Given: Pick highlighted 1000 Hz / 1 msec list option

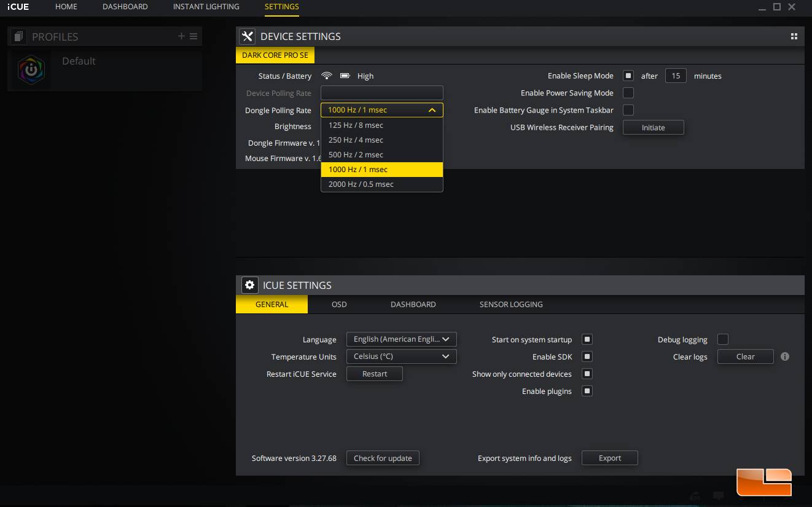Looking at the screenshot, I should pyautogui.click(x=382, y=169).
